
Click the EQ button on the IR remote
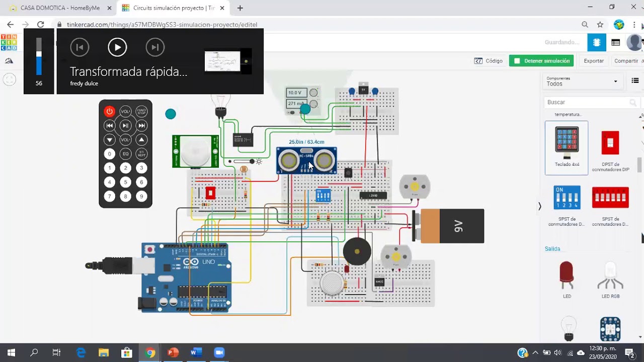click(x=125, y=154)
